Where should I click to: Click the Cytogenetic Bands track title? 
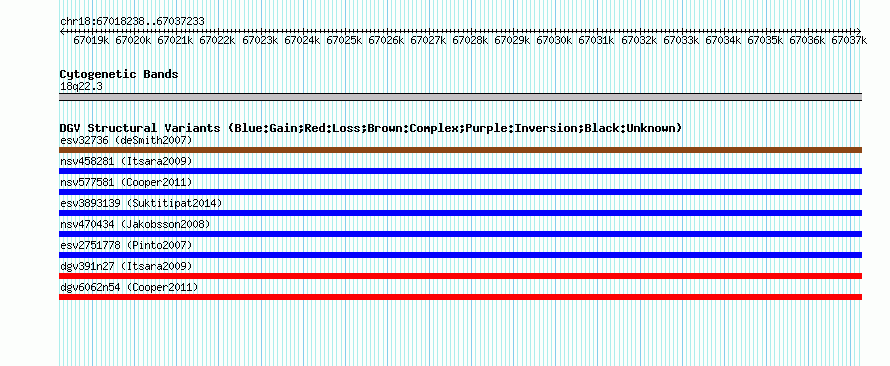point(119,74)
